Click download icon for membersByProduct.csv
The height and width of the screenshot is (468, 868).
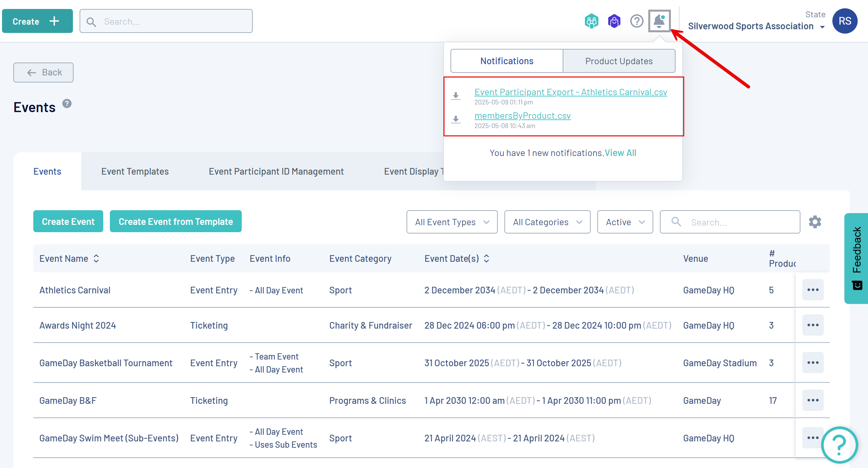[x=456, y=119]
